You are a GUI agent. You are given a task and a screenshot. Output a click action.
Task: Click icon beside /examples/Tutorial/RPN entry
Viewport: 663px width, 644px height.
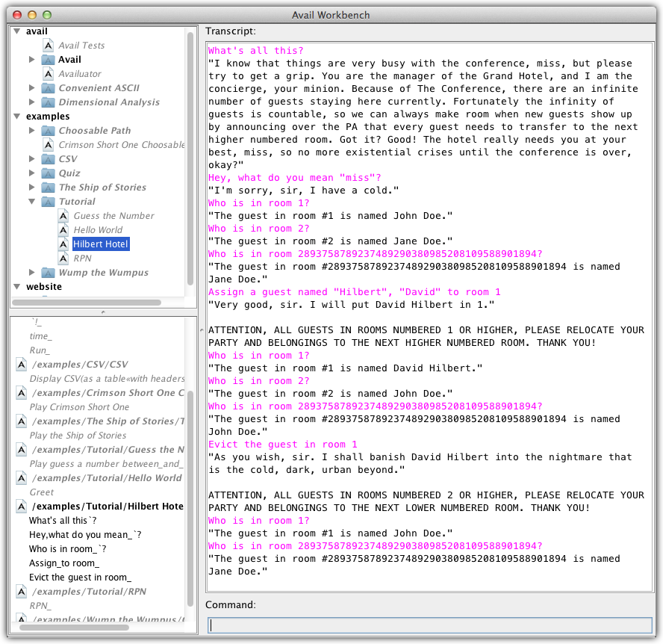point(22,592)
